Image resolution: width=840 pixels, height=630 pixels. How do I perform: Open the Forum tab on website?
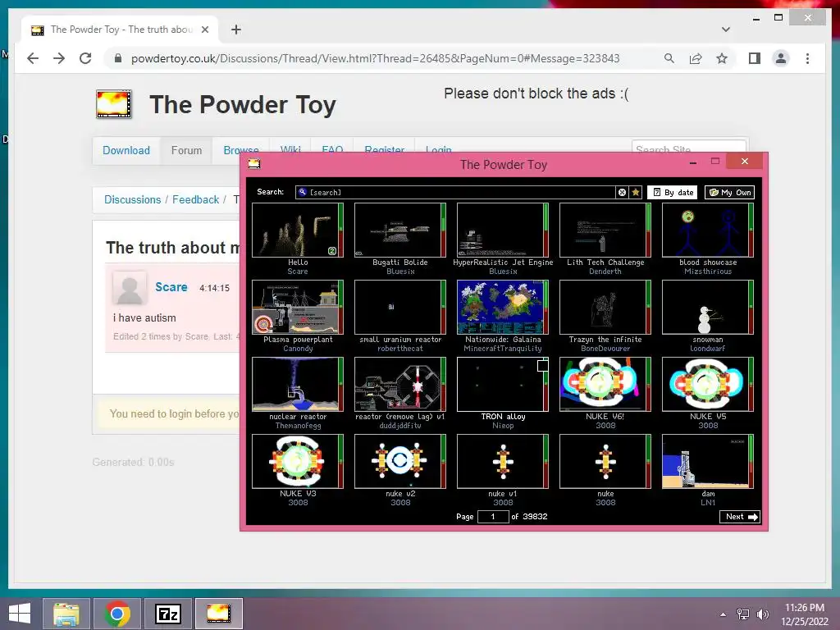(x=186, y=151)
